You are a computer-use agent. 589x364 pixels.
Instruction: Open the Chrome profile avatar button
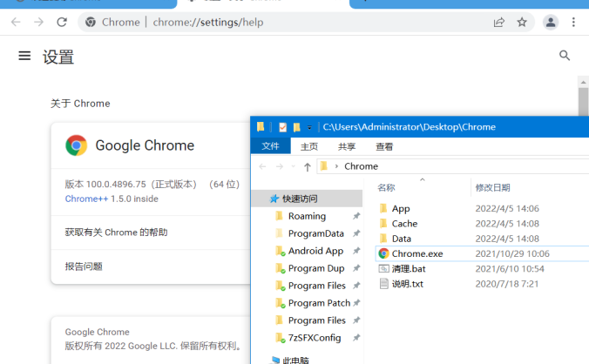pos(551,22)
